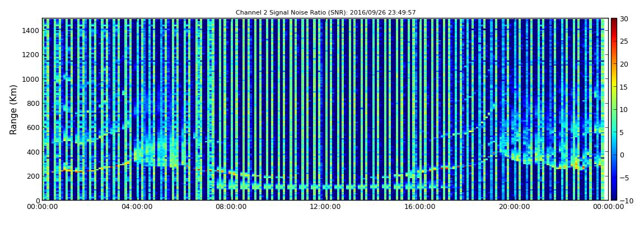Screen dimensions: 644x228
Task: Click the colorbar tick label '25'
Action: pyautogui.click(x=623, y=41)
